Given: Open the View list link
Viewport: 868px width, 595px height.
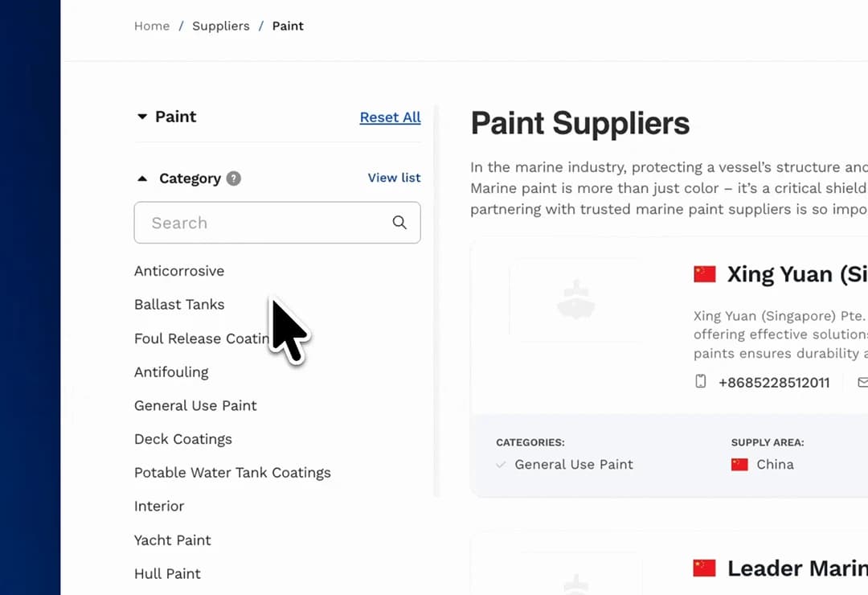Looking at the screenshot, I should tap(394, 178).
